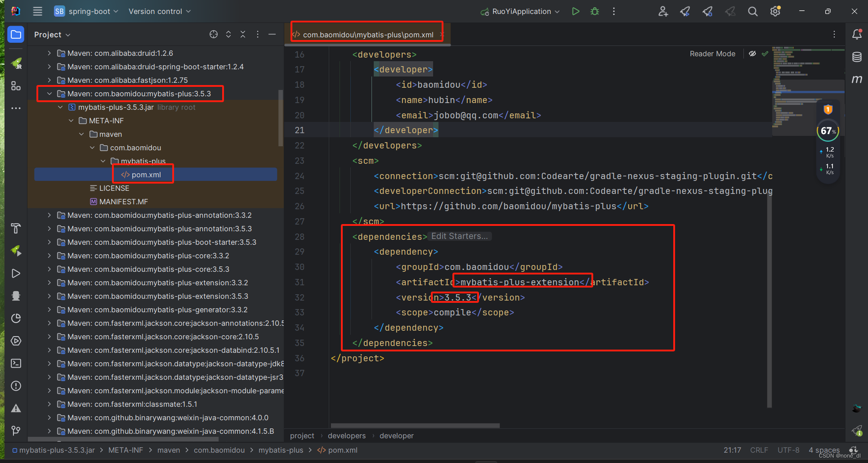Start the Debug session bug icon
868x463 pixels.
pos(594,11)
